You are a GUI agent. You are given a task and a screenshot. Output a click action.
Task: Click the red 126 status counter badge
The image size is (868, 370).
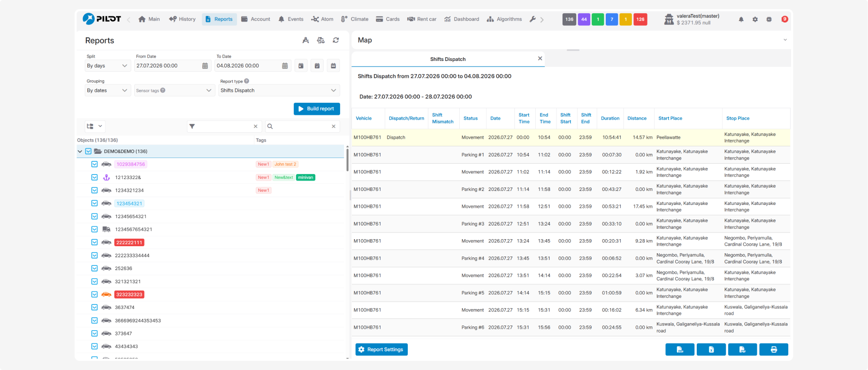click(640, 19)
